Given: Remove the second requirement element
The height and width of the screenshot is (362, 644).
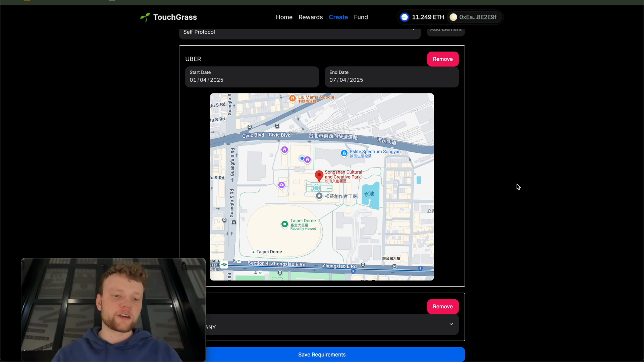Looking at the screenshot, I should 442,306.
